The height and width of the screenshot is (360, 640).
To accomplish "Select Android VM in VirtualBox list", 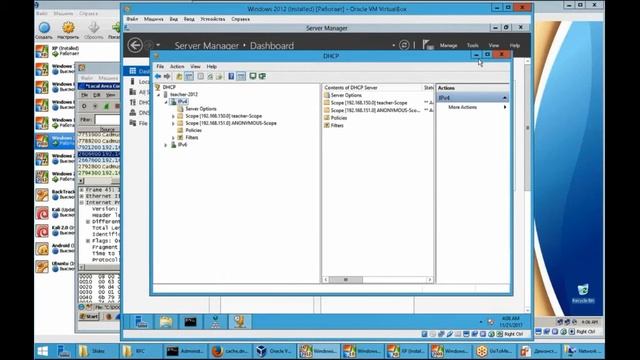I will tap(55, 248).
